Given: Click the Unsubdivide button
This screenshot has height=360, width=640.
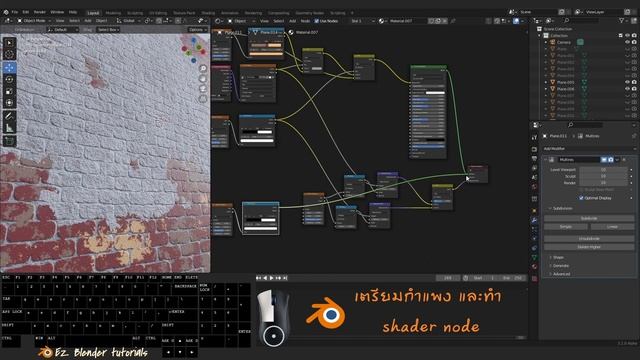Looking at the screenshot, I should pos(589,238).
